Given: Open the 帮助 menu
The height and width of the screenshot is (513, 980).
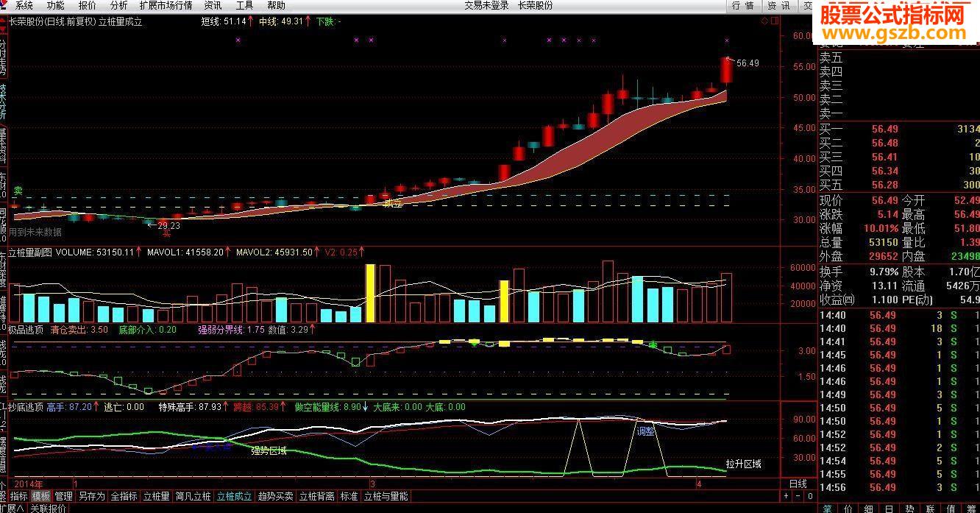Looking at the screenshot, I should 277,5.
